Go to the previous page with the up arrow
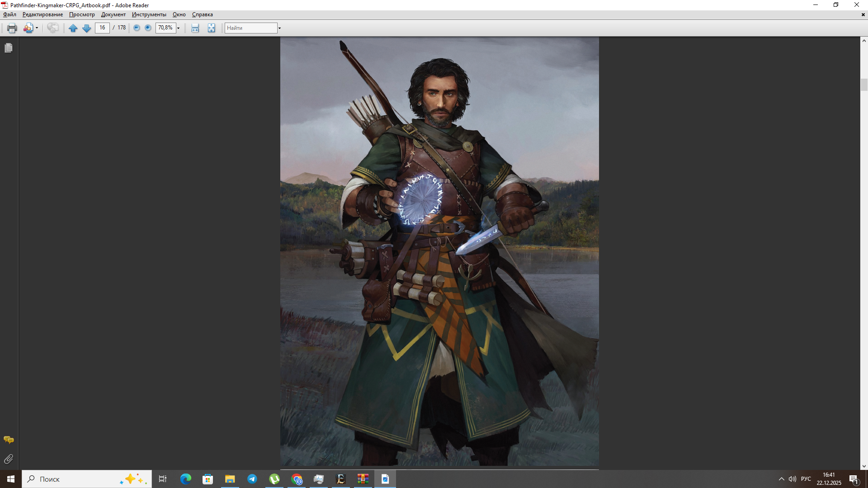The width and height of the screenshot is (868, 488). click(73, 28)
